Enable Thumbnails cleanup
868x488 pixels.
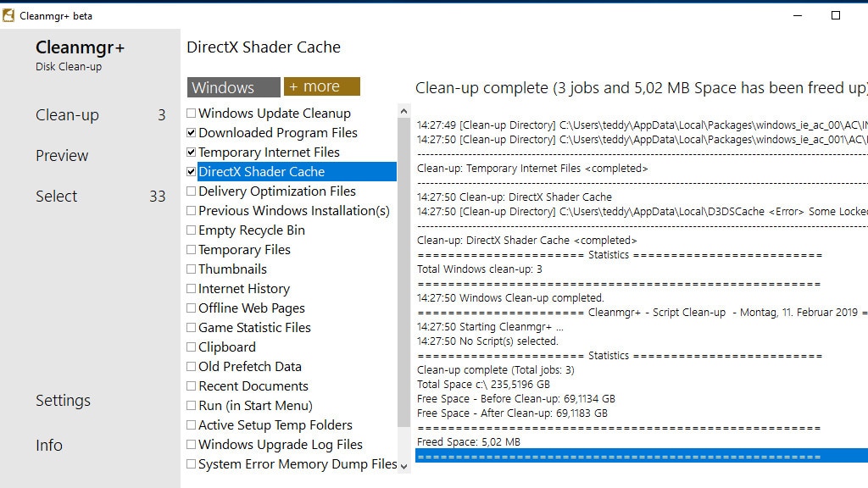(190, 269)
